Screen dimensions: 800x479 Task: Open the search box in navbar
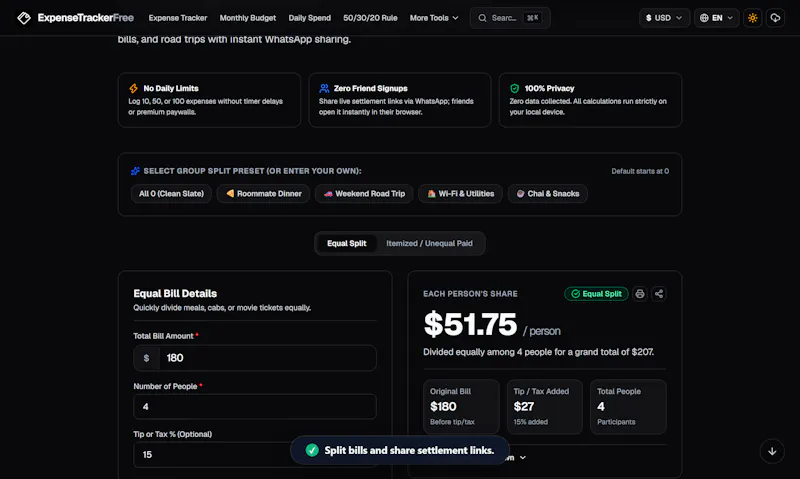pos(510,18)
